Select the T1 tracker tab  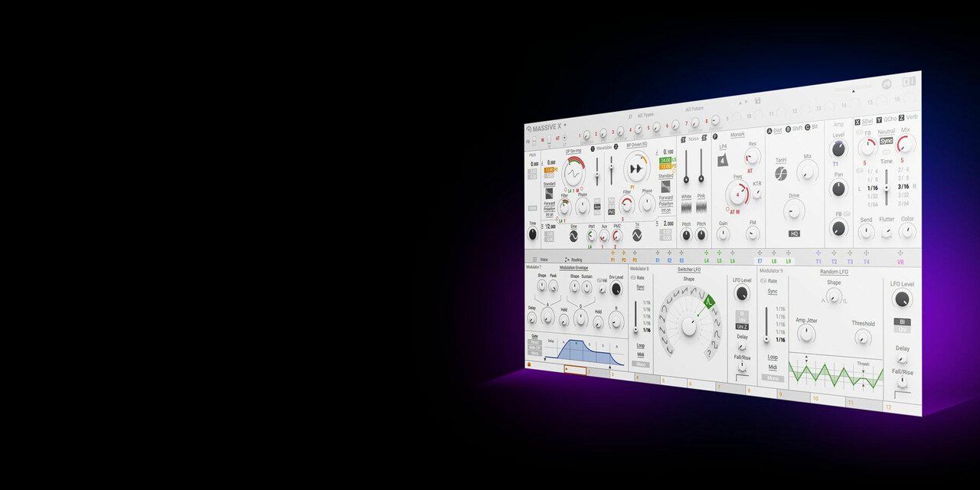818,261
